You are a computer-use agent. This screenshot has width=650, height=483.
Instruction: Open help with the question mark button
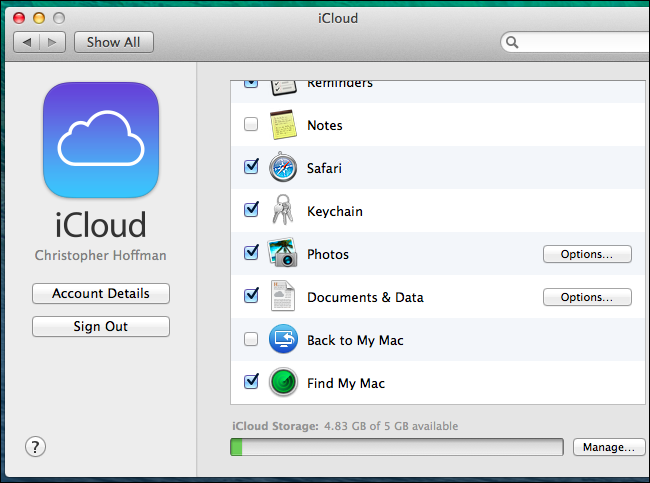coord(35,447)
